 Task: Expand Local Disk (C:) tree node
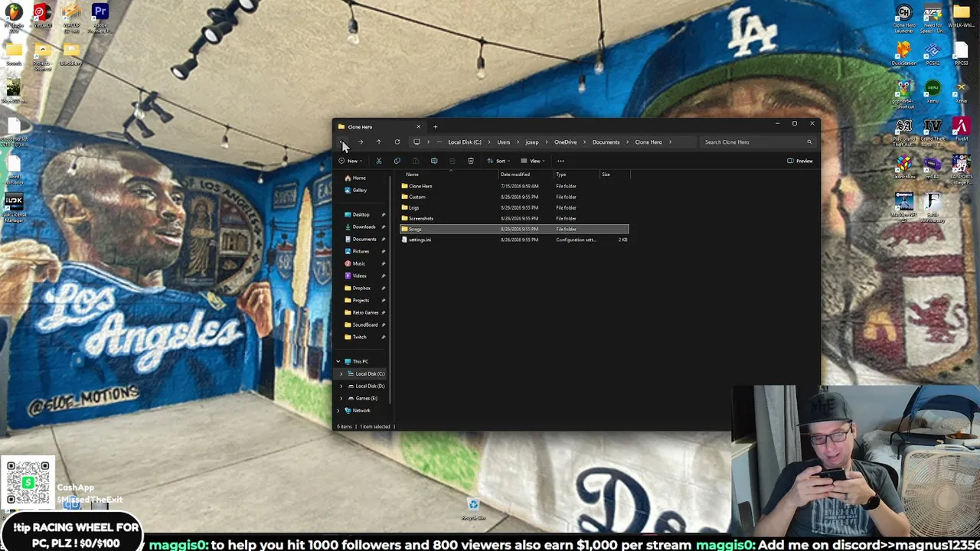[x=341, y=373]
